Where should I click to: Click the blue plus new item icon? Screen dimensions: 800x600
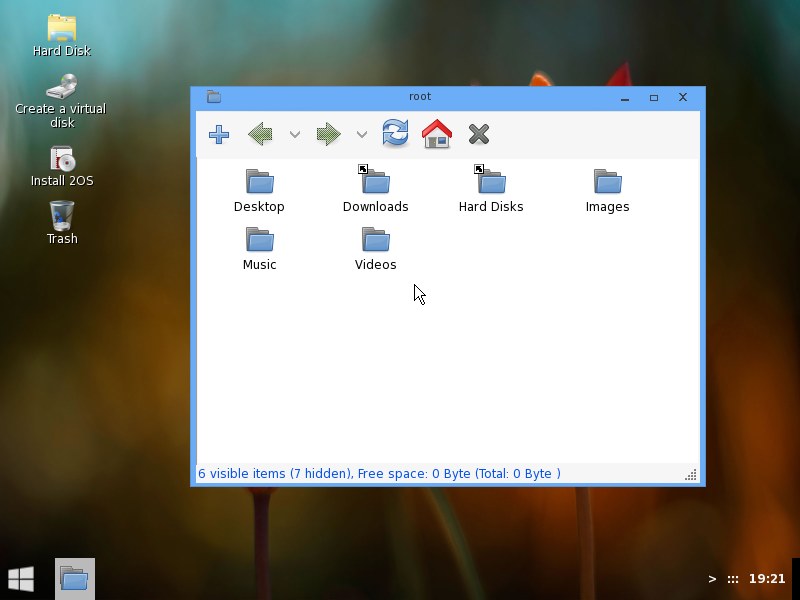click(x=219, y=134)
